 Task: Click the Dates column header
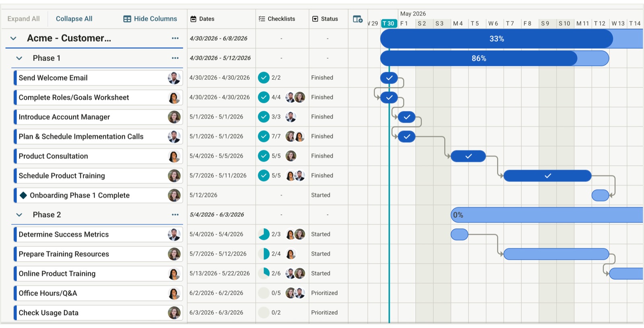pos(221,19)
